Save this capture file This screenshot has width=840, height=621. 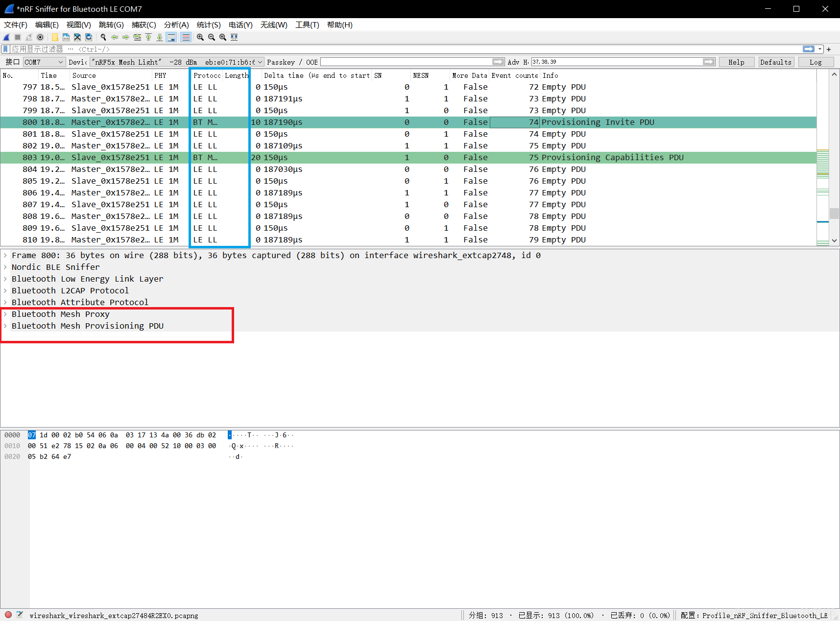(66, 37)
